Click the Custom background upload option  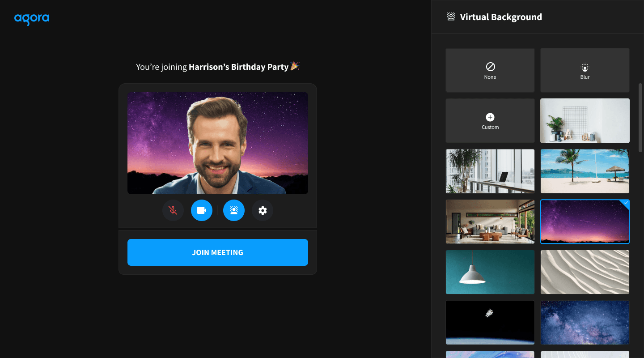point(490,120)
